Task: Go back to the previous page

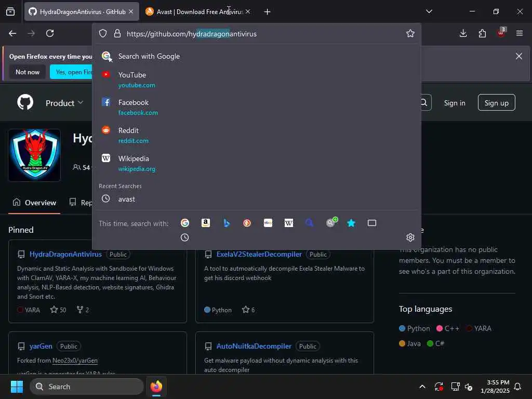Action: 12,33
